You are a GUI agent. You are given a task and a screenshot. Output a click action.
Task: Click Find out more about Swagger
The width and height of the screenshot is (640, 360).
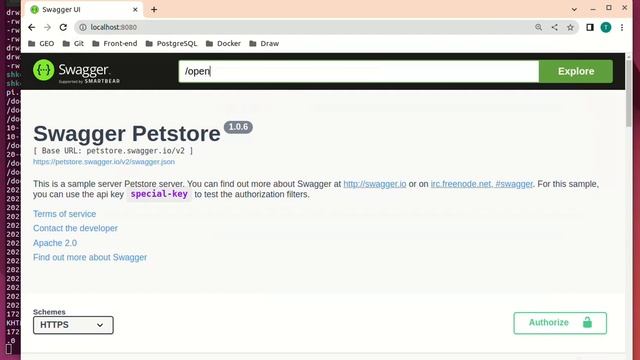tap(90, 258)
